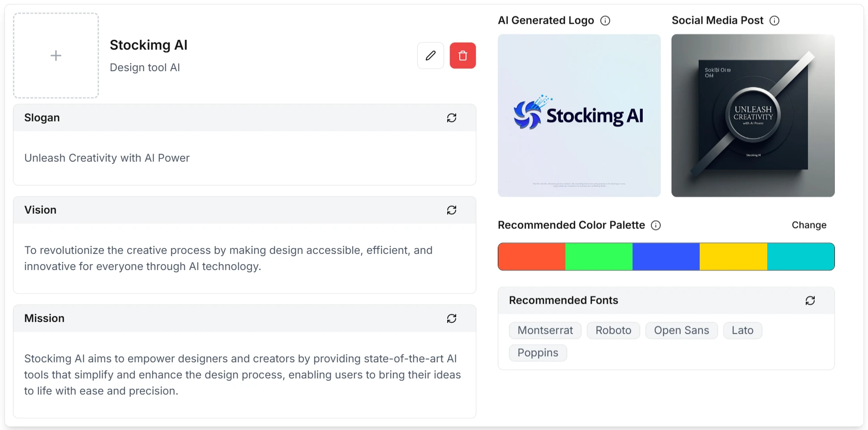Open the Unleash Creativity social post image
This screenshot has height=430, width=868.
pos(753,116)
